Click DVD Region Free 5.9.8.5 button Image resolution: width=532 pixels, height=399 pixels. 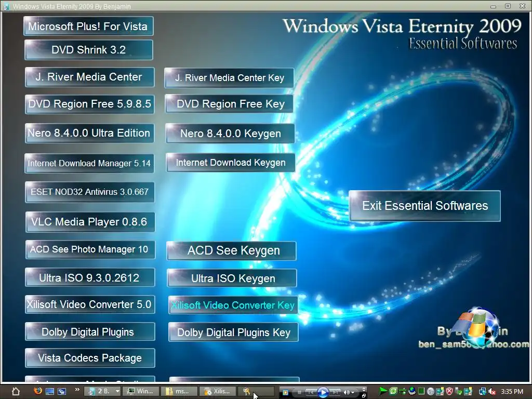point(89,104)
